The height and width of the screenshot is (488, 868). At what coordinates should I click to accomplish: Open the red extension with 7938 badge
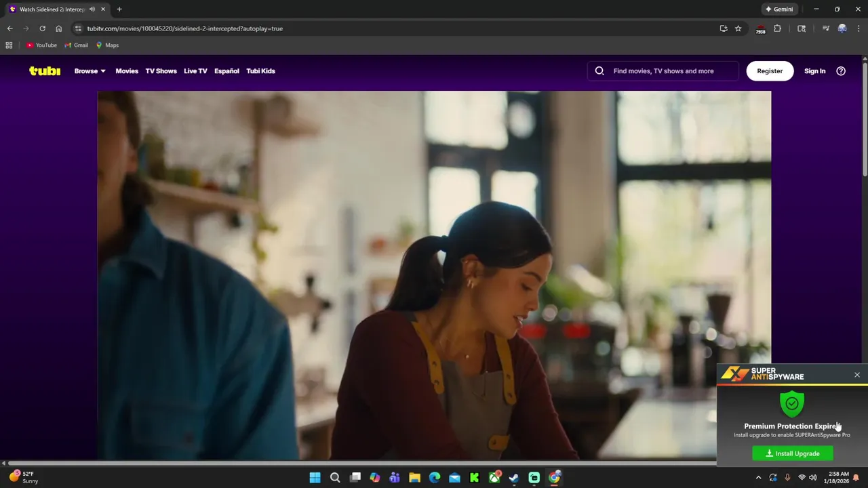[x=760, y=29]
